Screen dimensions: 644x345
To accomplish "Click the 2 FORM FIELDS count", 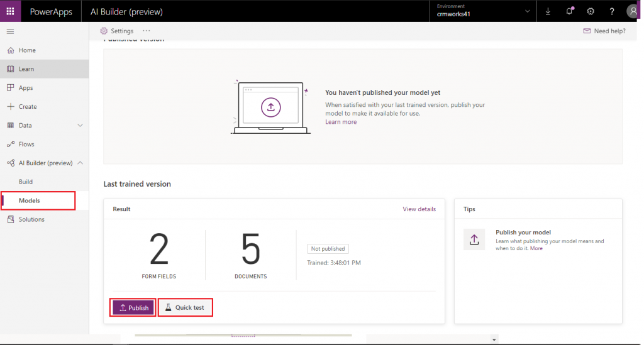I will coord(159,255).
